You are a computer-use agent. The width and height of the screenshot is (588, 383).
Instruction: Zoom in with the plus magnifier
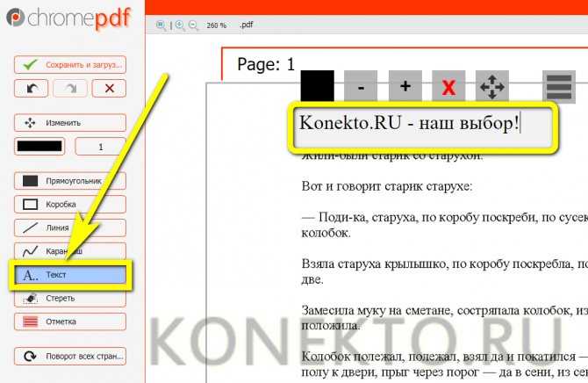coord(180,25)
